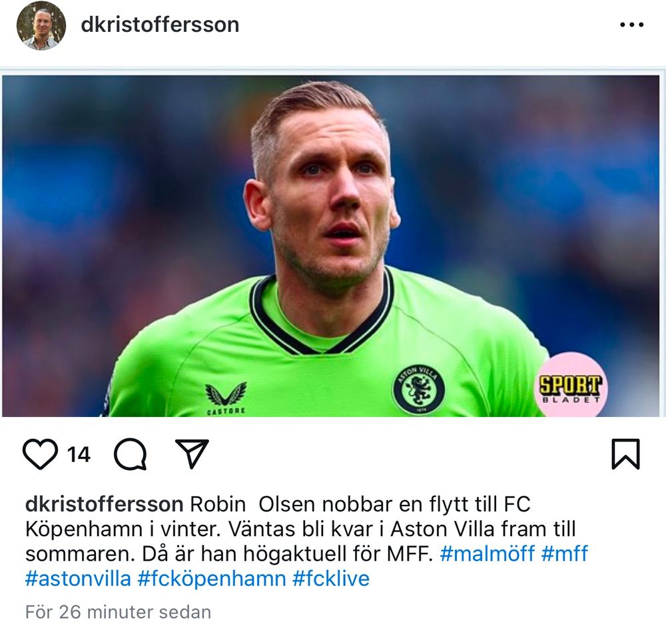Open the #malmöff hashtag

488,553
